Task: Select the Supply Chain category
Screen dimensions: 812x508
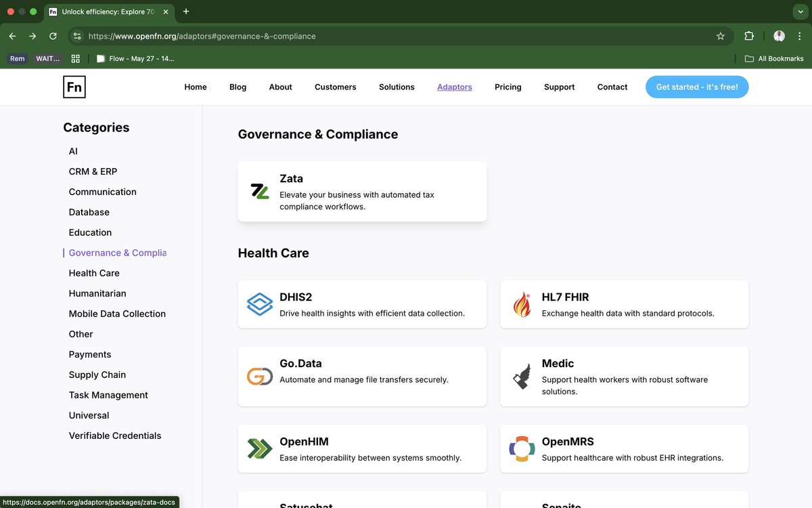Action: 97,375
